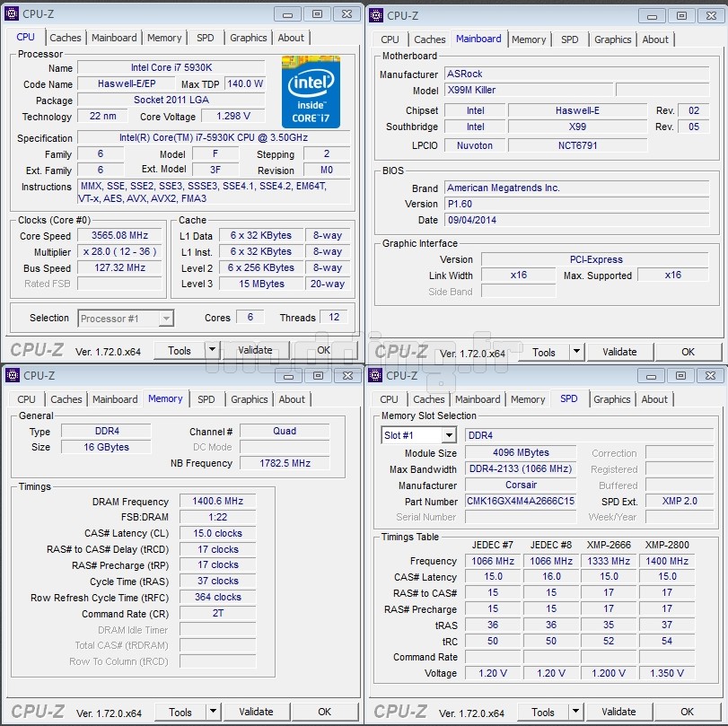Click OK in the Mainboard window

pyautogui.click(x=689, y=352)
